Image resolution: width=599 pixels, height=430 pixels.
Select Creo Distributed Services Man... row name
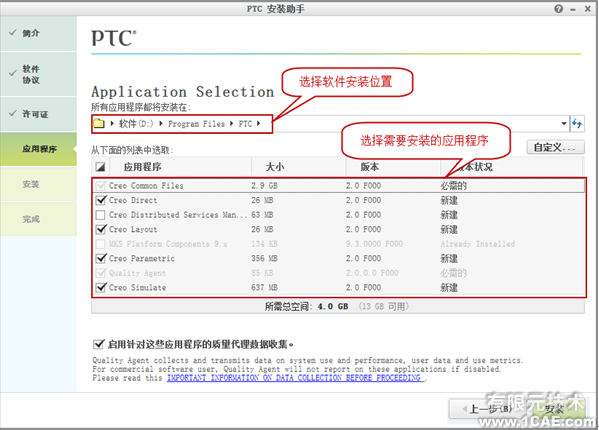pos(178,215)
